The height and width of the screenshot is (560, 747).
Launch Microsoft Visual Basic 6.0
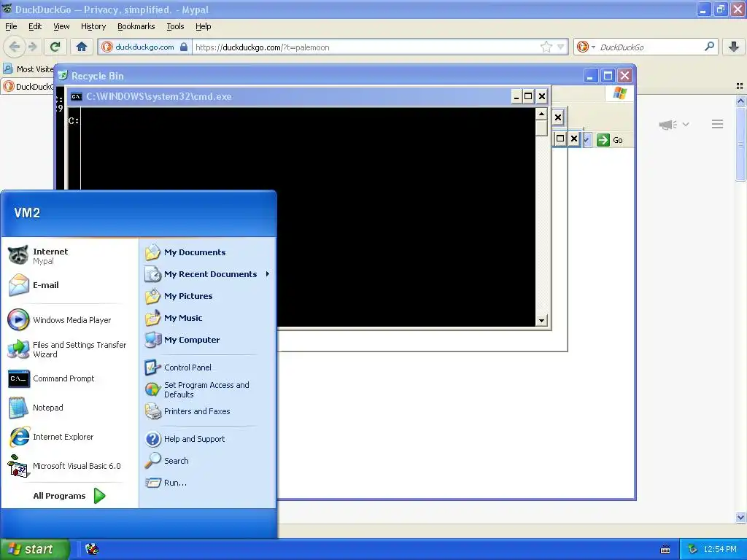coord(69,466)
